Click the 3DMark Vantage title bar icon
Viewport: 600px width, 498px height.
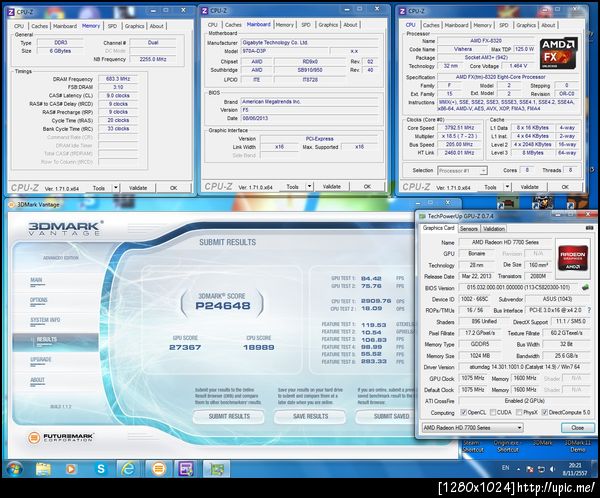click(x=11, y=205)
